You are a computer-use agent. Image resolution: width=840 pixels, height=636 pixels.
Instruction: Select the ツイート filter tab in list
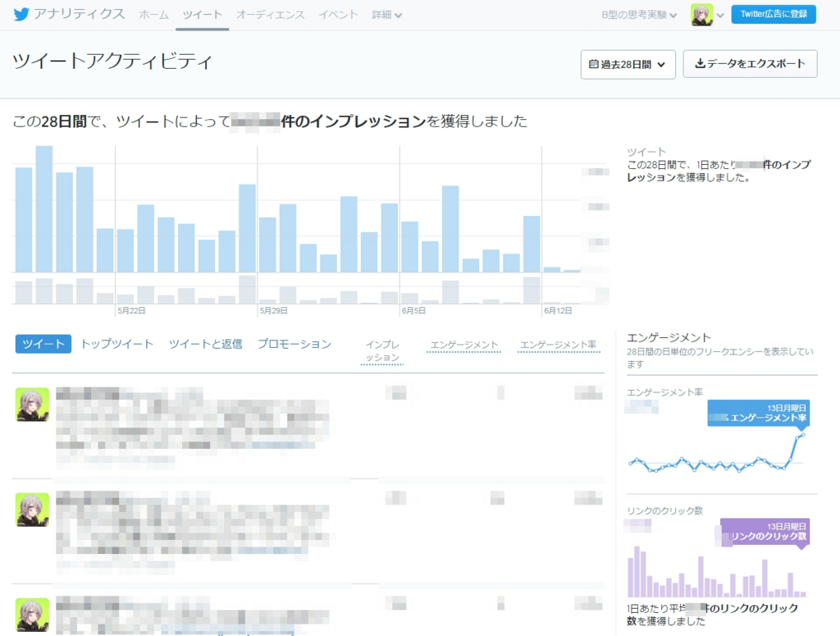[x=43, y=344]
